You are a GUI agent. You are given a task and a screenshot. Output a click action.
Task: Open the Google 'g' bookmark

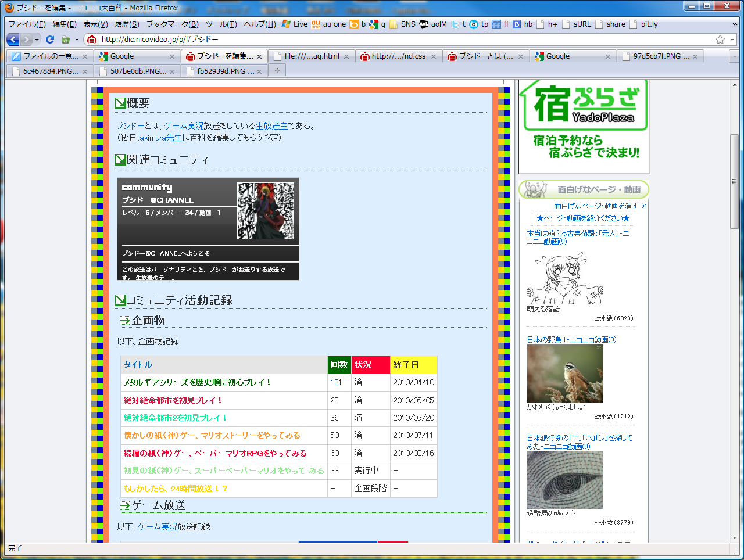[378, 24]
